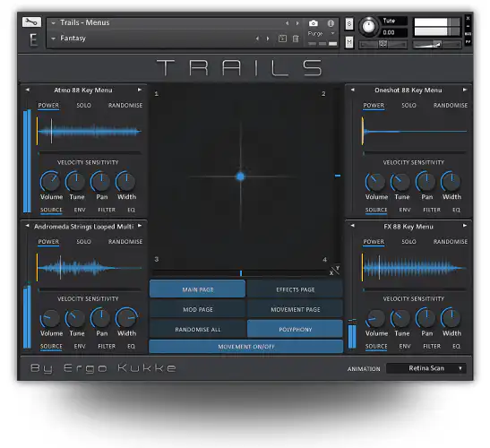Switch to ENV tab in Atmo layer
This screenshot has width=490, height=448.
80,210
